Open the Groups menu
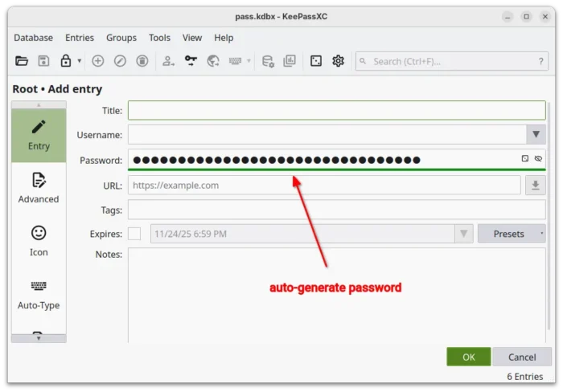This screenshot has height=392, width=563. pyautogui.click(x=121, y=38)
